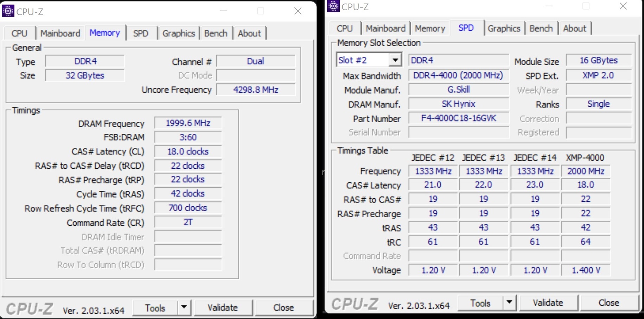Viewport: 644px width, 319px height.
Task: Select the Memory tab in left window
Action: click(x=105, y=33)
